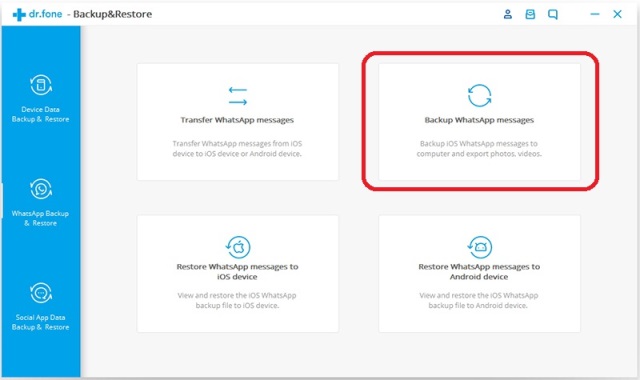Click the Restore to Android device icon
The image size is (640, 380).
[479, 247]
